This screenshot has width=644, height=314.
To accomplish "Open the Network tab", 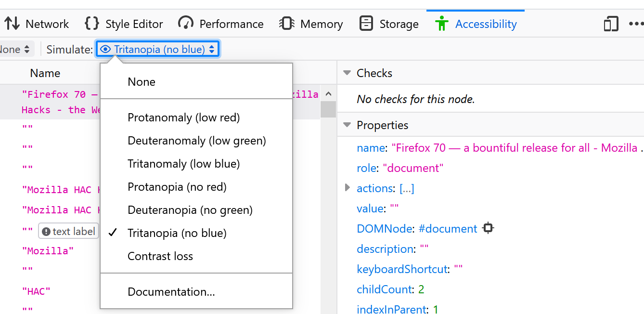I will coord(37,24).
